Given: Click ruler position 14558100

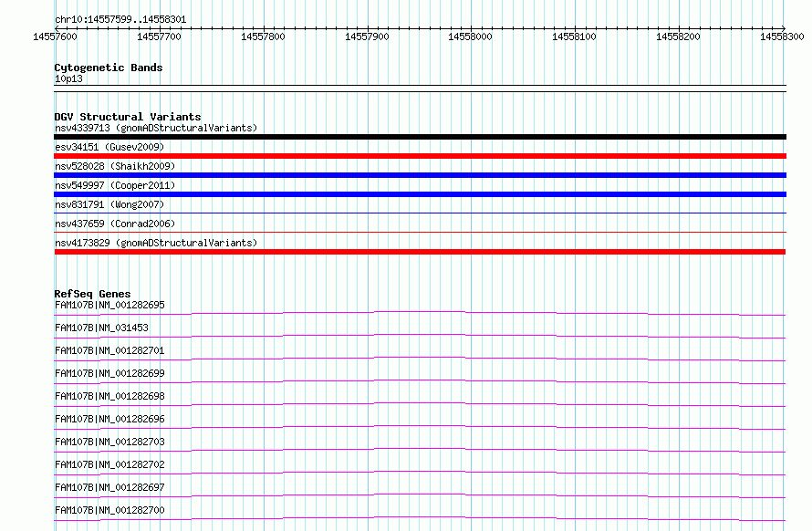Looking at the screenshot, I should click(574, 36).
